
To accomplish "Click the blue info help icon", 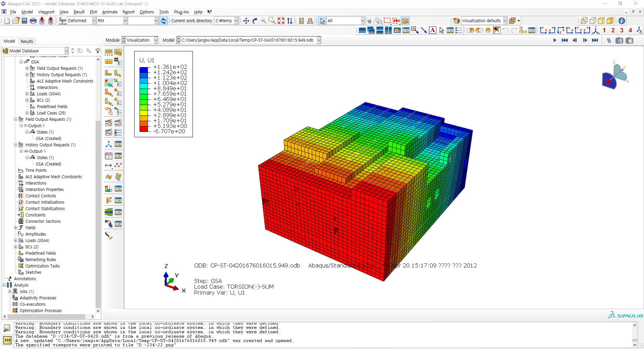I will click(622, 21).
